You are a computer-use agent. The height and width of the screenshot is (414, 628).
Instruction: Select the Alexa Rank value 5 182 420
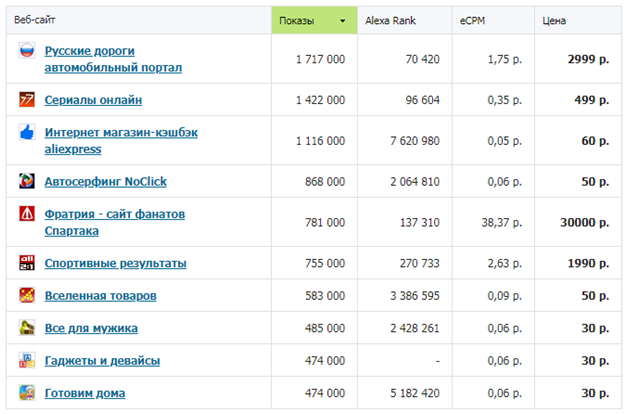(x=415, y=393)
